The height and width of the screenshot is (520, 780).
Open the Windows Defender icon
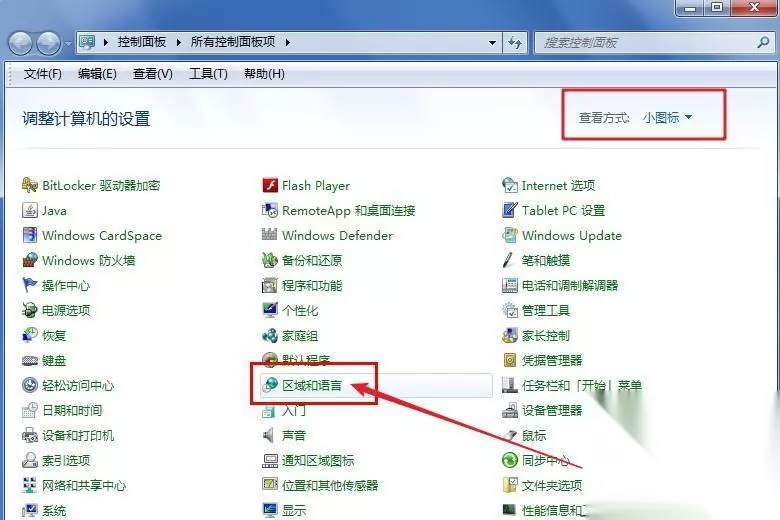[270, 235]
